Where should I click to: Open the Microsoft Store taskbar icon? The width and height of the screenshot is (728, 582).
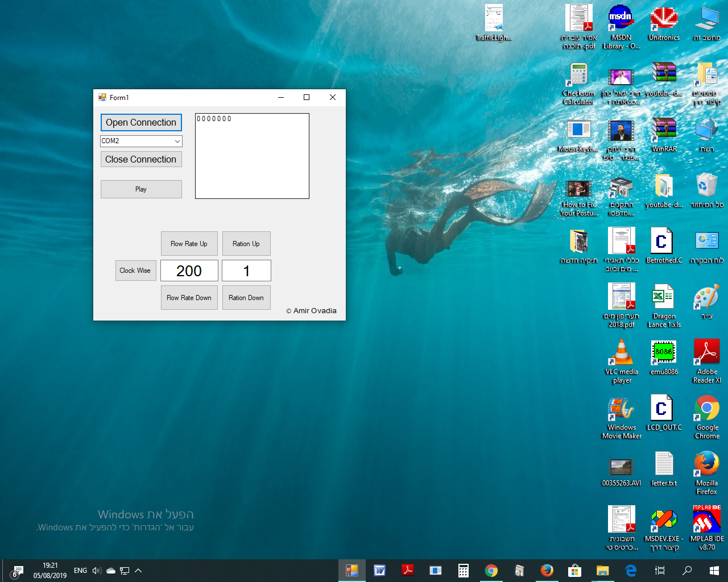575,571
